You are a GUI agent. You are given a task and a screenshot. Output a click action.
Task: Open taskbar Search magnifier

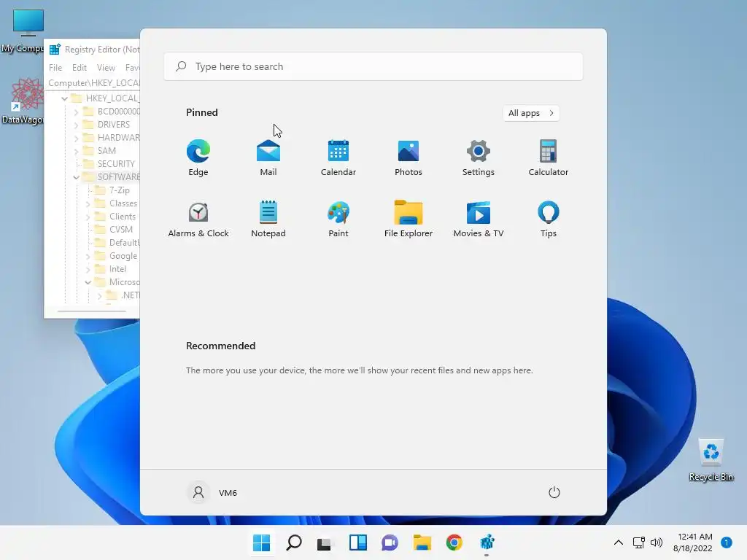(x=293, y=542)
